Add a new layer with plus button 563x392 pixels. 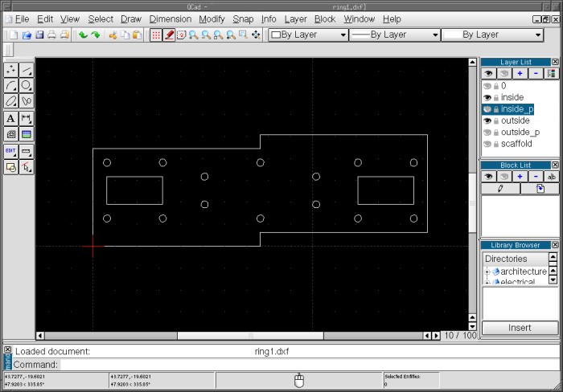(520, 74)
